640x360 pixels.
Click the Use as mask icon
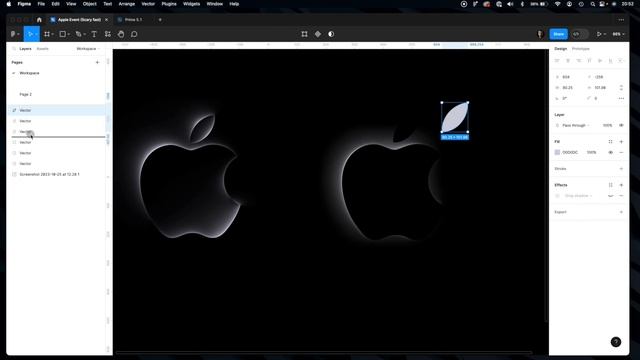tap(331, 34)
